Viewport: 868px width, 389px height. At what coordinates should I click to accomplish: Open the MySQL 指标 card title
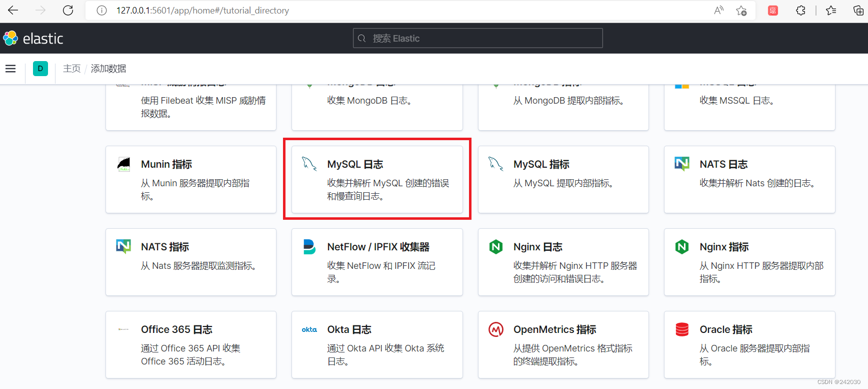tap(541, 164)
